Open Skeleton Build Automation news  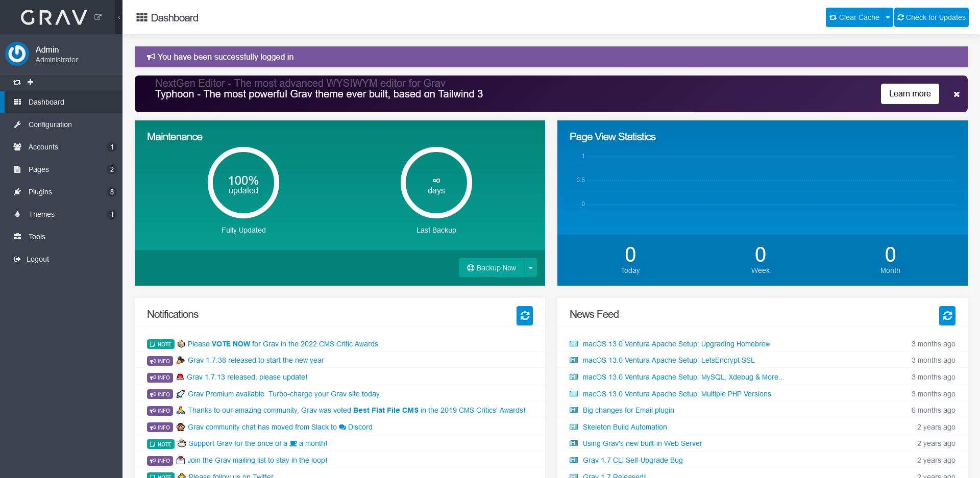tap(625, 427)
